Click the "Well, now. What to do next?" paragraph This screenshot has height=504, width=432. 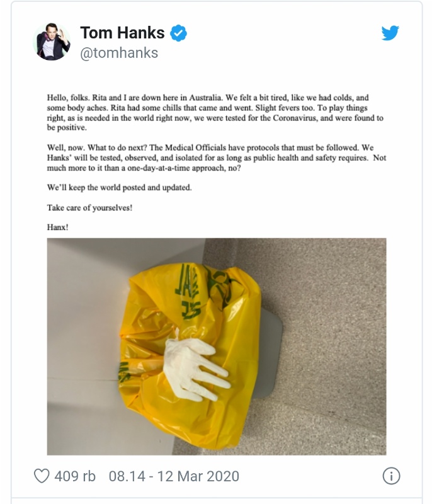click(217, 158)
